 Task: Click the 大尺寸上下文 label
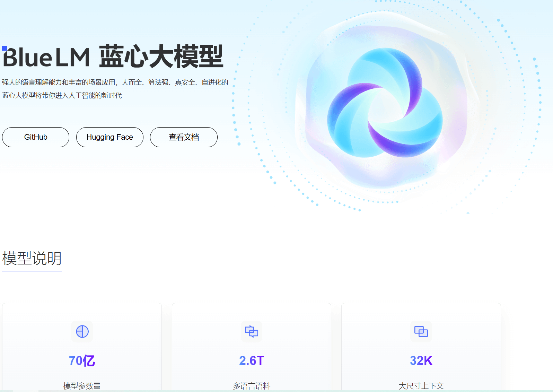tap(421, 386)
